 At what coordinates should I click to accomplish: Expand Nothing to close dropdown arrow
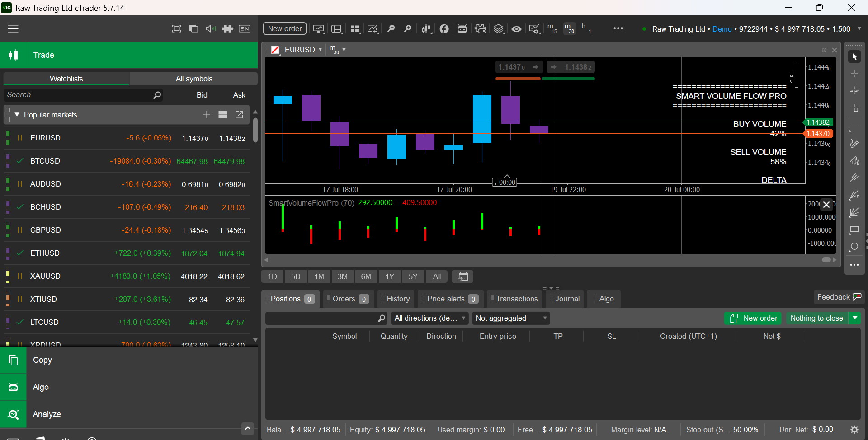coord(855,318)
